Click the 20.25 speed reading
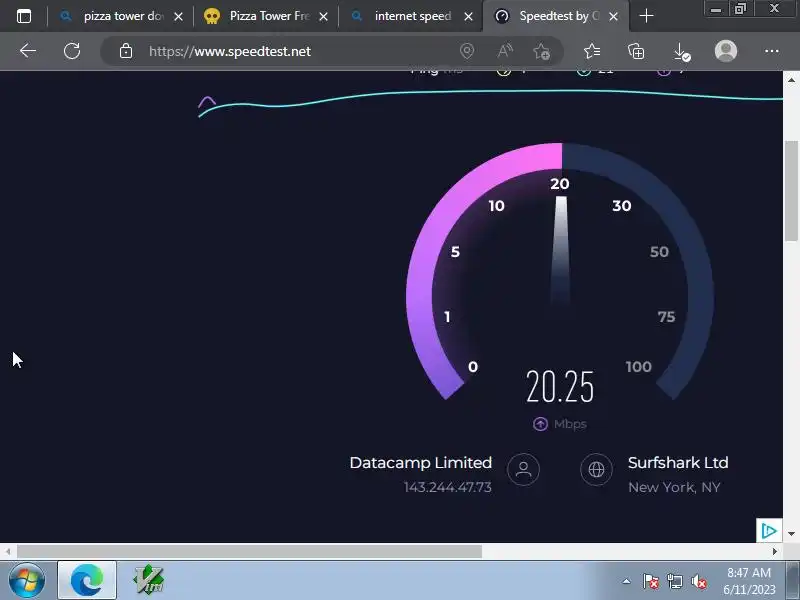 coord(560,387)
